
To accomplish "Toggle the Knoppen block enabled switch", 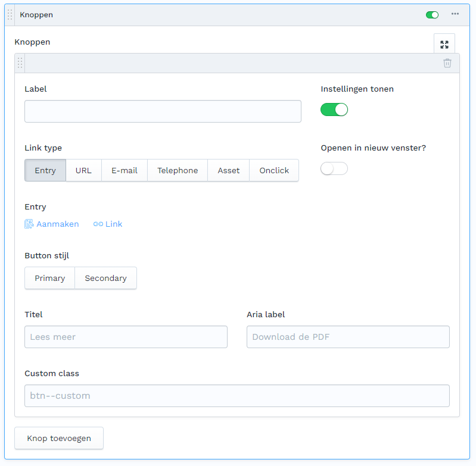I will coord(432,15).
